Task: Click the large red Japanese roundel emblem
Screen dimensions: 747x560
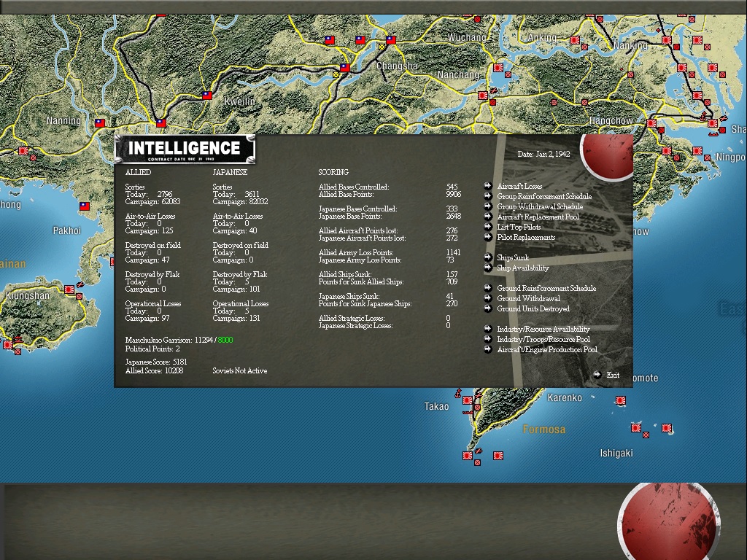Action: point(669,521)
